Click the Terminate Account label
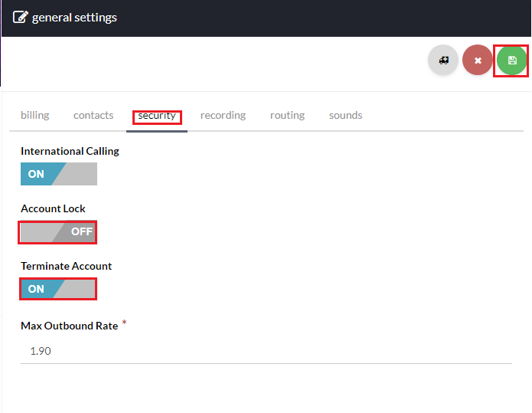Screen dimensions: 532x413 (x=66, y=266)
